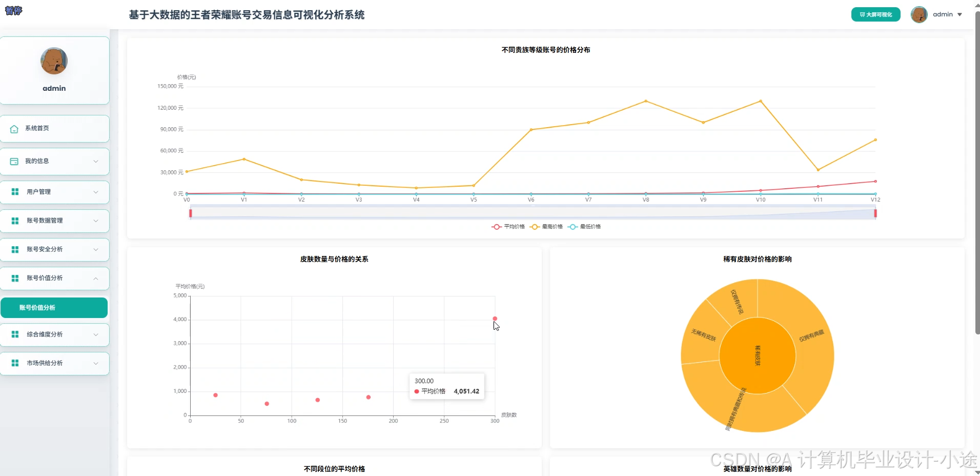Open 账号安全分析 menu item
Viewport: 980px width, 476px height.
[54, 250]
